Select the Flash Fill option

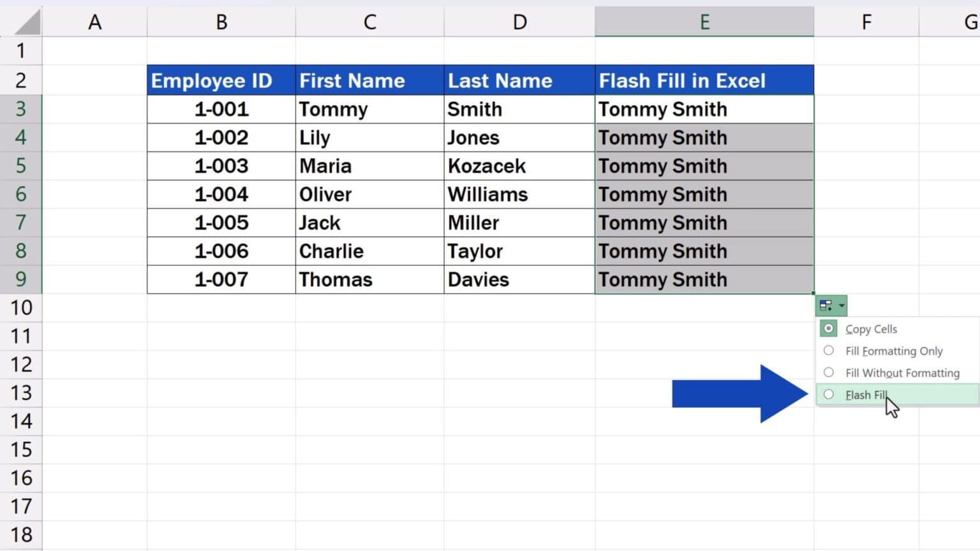pos(865,395)
